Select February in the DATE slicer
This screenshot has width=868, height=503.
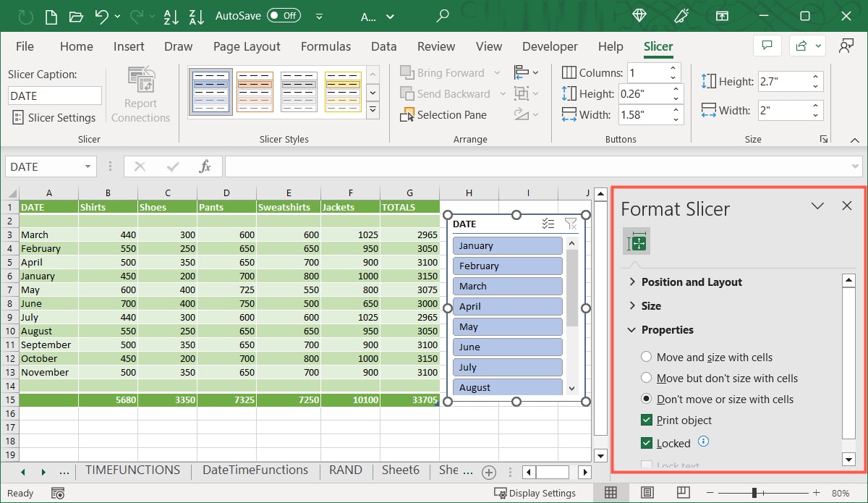507,266
